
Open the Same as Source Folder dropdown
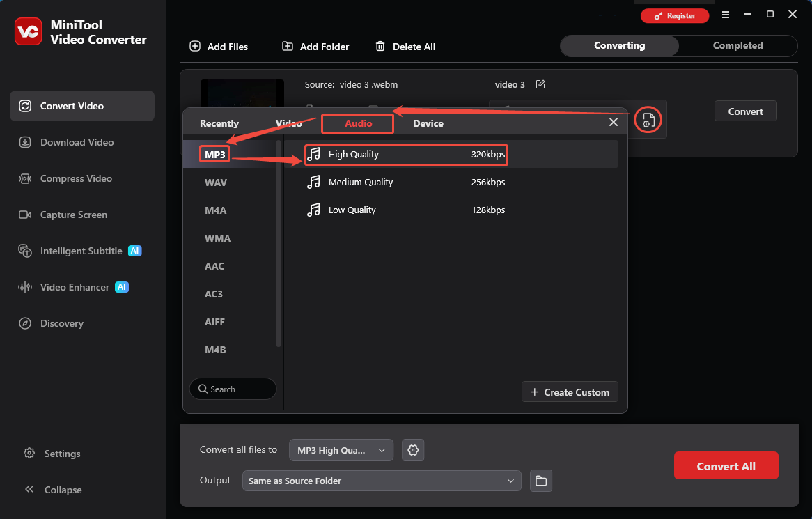coord(382,481)
